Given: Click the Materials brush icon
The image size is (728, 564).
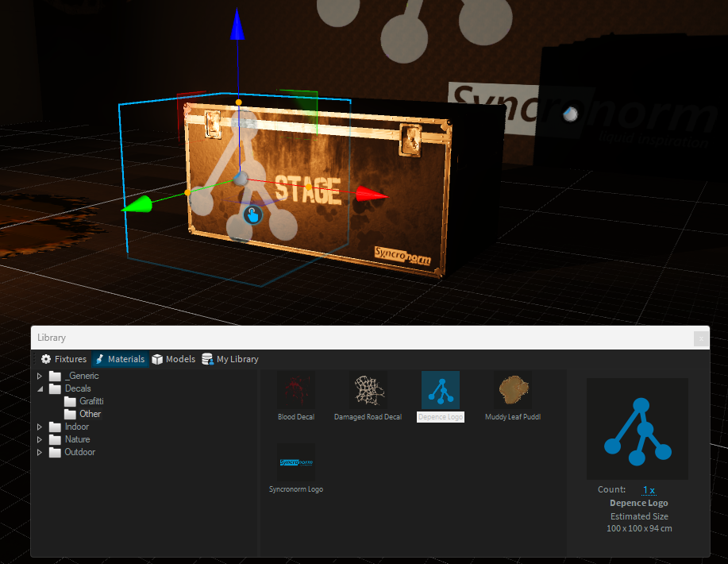Looking at the screenshot, I should (x=99, y=359).
